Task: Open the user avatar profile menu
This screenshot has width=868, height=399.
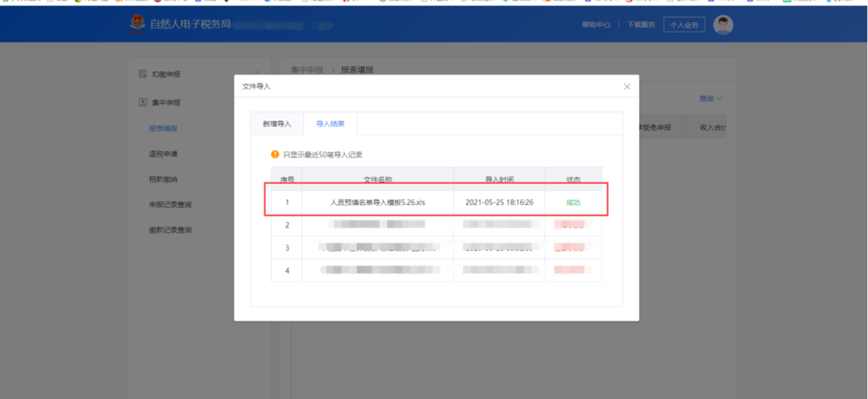Action: (723, 25)
